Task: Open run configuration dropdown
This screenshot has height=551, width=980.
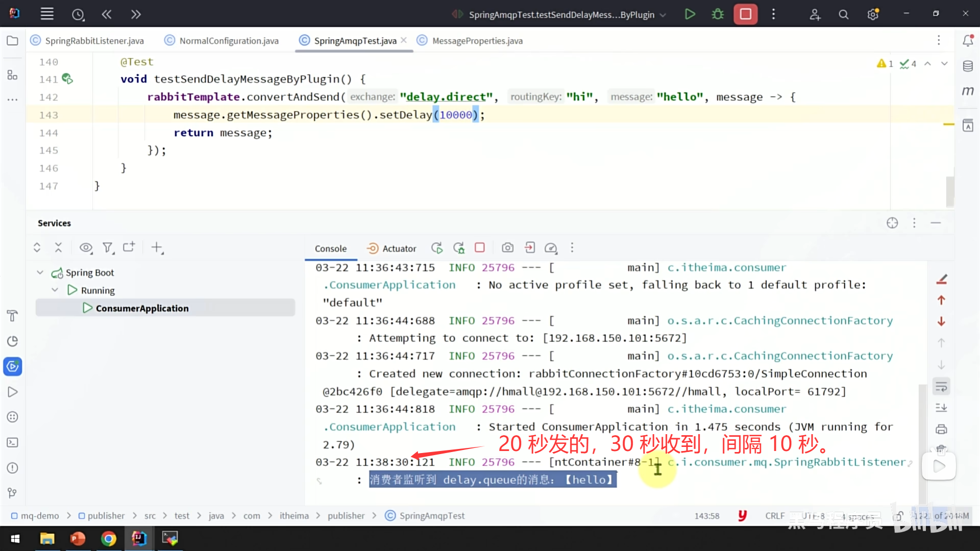Action: 663,15
